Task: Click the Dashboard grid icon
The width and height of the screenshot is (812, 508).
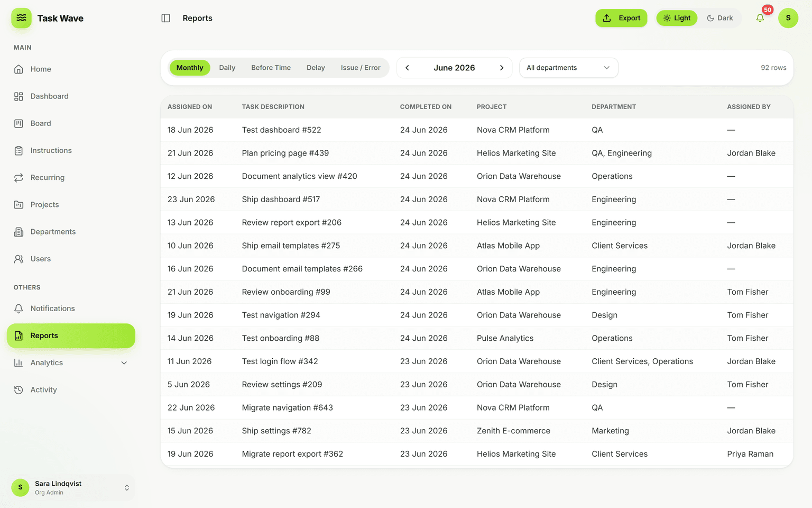Action: 19,96
